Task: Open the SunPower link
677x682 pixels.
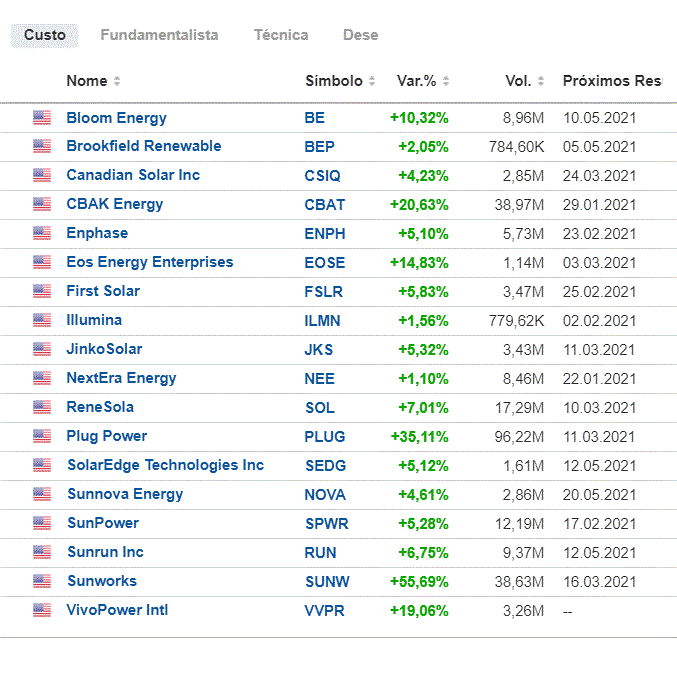Action: click(103, 523)
